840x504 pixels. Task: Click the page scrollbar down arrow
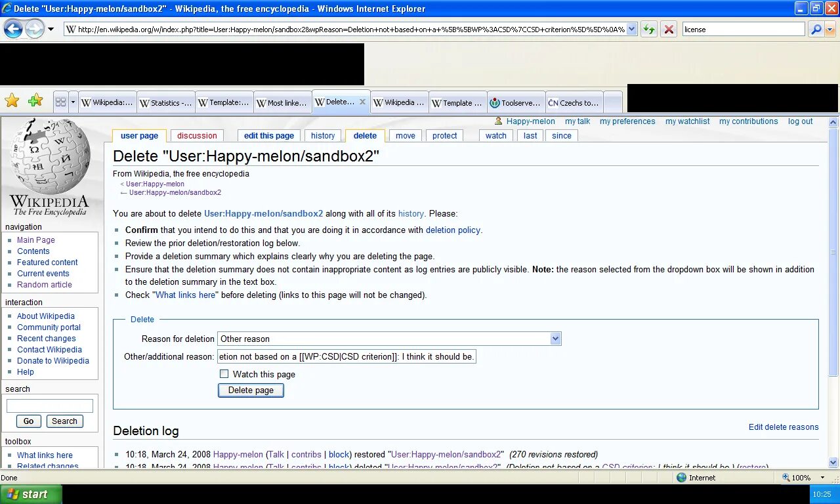(833, 462)
